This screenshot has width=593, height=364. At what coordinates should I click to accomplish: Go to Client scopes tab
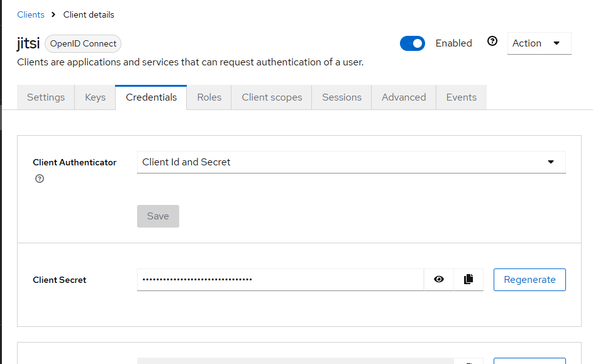click(272, 97)
